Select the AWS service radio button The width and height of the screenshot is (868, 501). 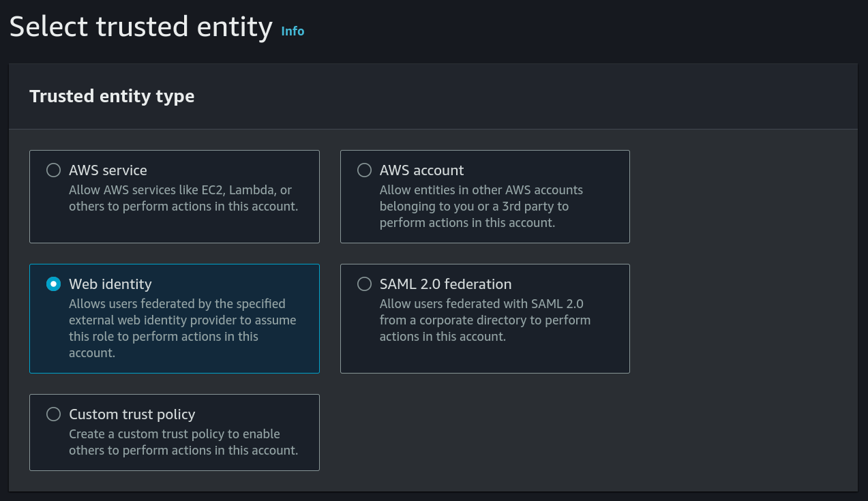click(53, 170)
